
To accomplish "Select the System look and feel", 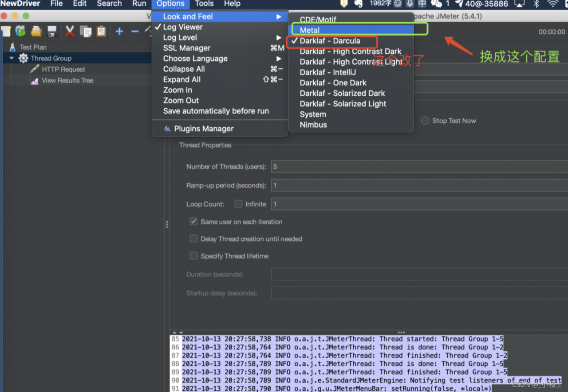I will tap(351, 114).
